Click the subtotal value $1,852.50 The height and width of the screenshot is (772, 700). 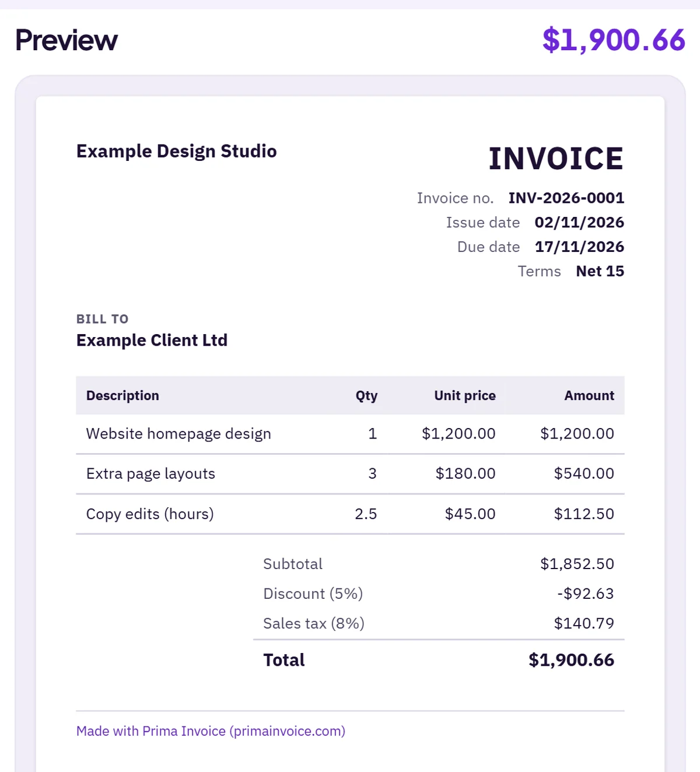577,564
